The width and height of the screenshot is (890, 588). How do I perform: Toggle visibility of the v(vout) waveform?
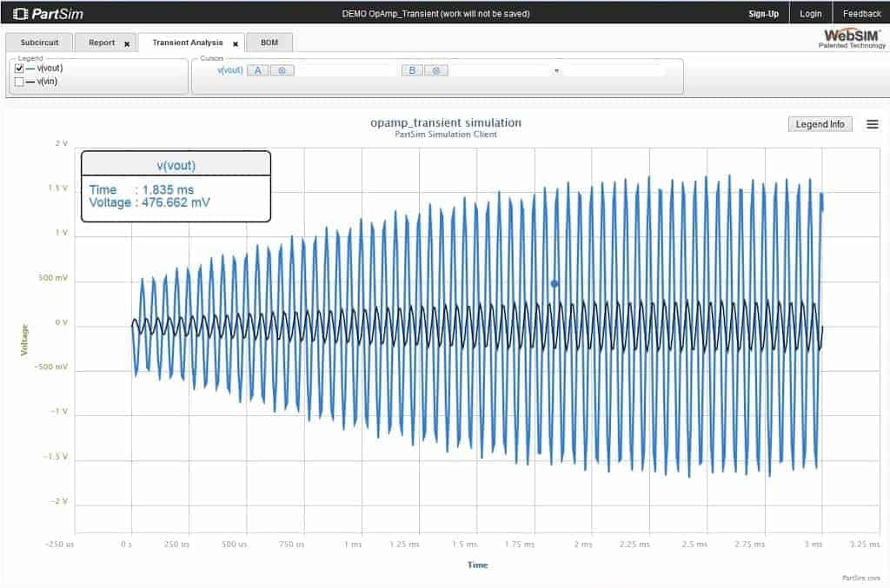click(x=20, y=68)
